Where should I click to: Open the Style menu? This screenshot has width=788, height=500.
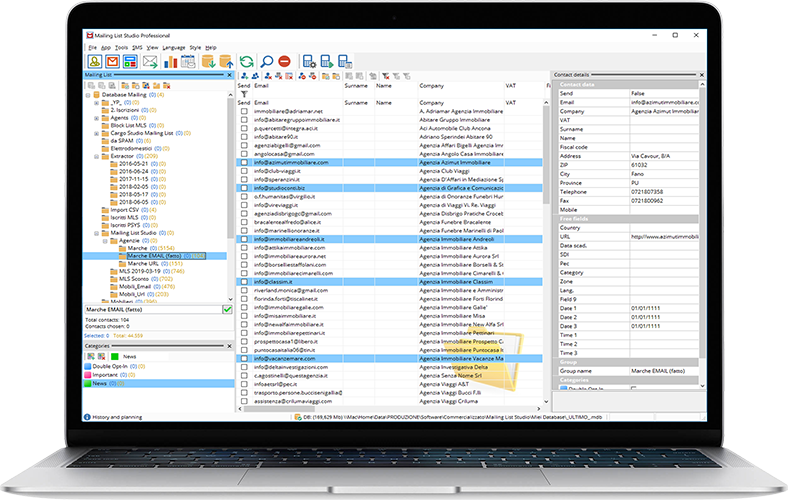coord(195,48)
